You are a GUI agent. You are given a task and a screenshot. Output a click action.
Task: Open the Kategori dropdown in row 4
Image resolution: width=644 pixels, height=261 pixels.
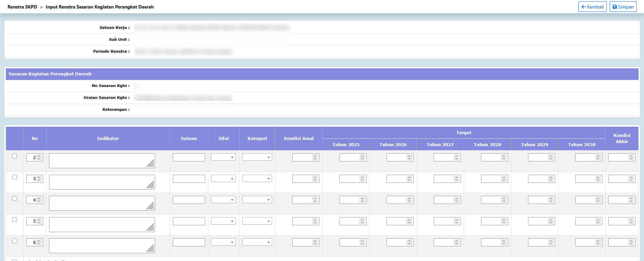[x=257, y=200]
